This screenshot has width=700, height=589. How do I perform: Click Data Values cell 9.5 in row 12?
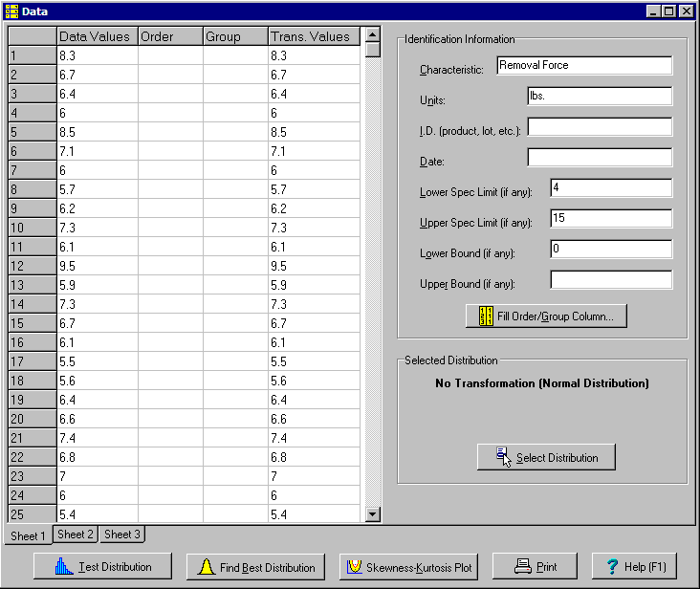pos(98,266)
